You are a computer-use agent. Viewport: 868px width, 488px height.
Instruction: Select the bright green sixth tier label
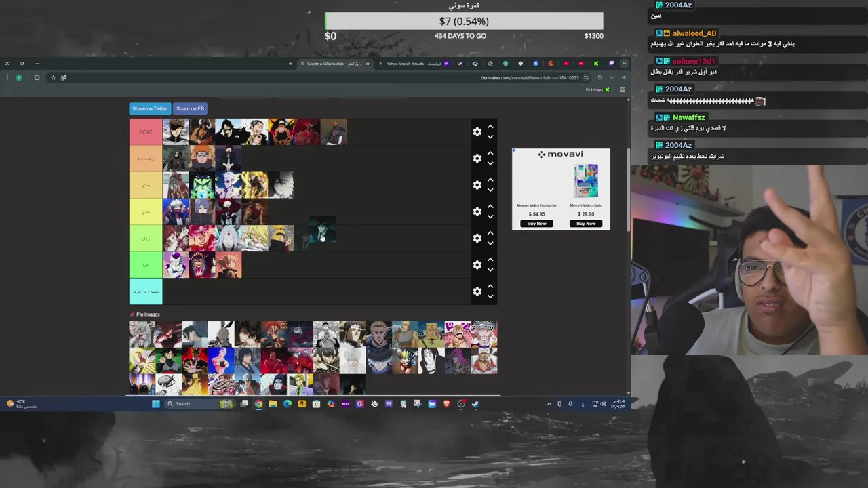tap(146, 264)
